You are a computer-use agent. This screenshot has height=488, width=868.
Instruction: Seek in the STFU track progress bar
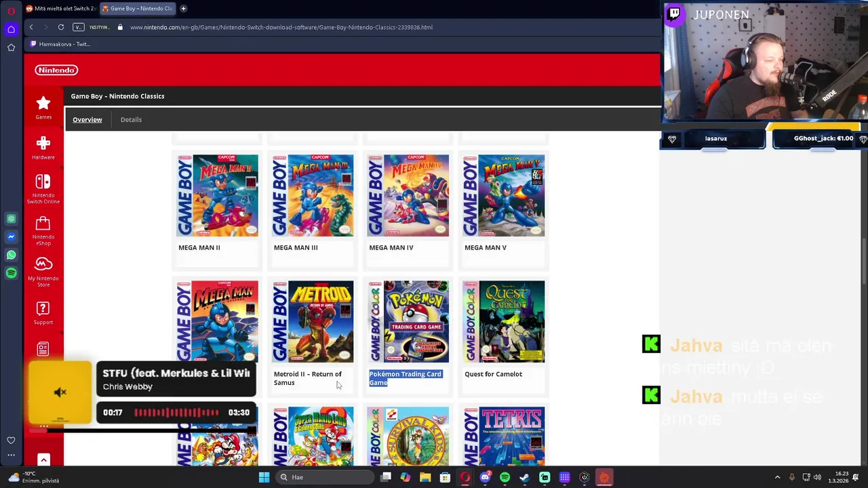click(x=176, y=412)
